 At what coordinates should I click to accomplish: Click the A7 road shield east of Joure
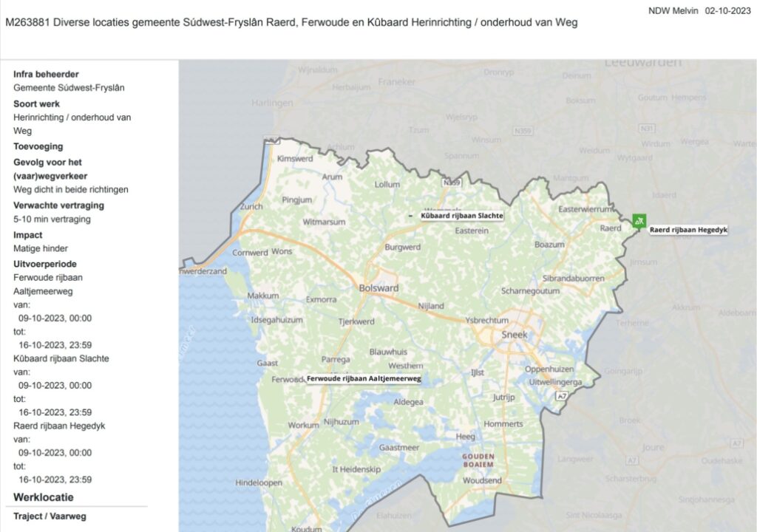pyautogui.click(x=736, y=443)
